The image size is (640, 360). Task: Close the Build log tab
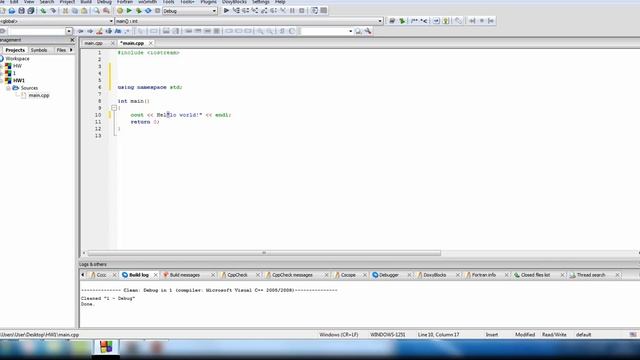155,275
